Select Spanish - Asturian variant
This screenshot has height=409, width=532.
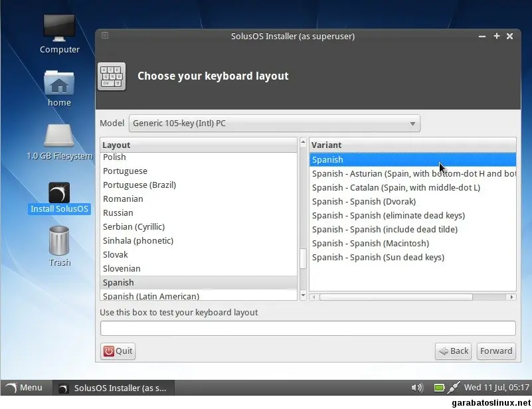[x=412, y=173]
